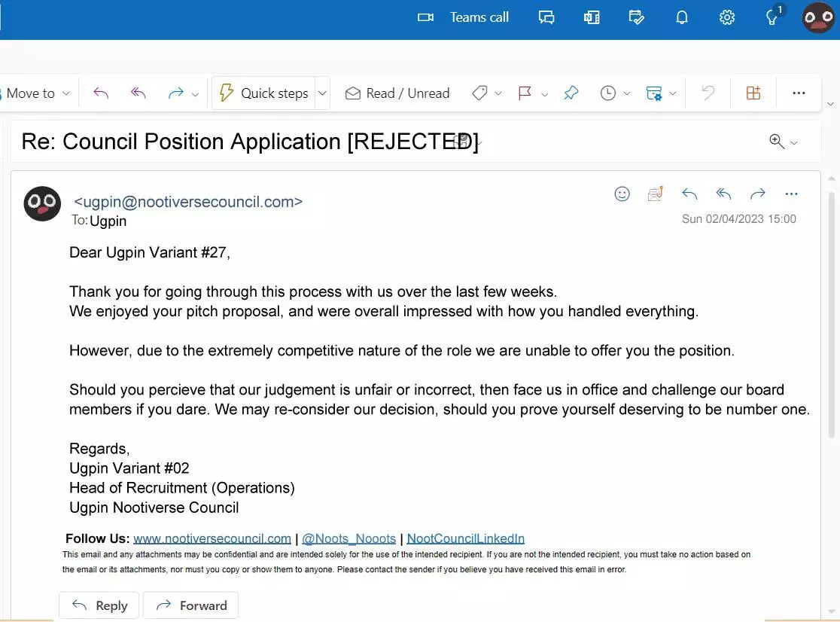The image size is (840, 622).
Task: Open the My Day calendar-check icon
Action: [x=637, y=17]
